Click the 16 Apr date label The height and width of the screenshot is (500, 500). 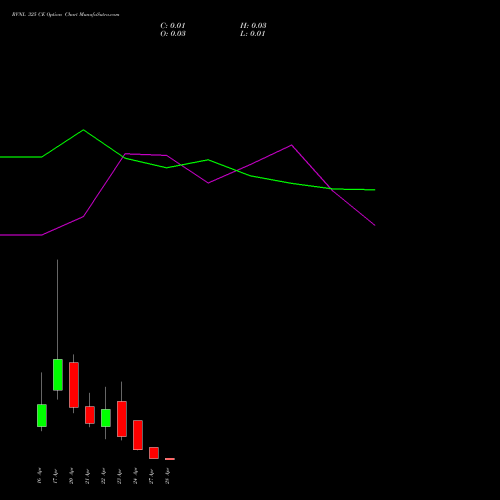[x=40, y=476]
